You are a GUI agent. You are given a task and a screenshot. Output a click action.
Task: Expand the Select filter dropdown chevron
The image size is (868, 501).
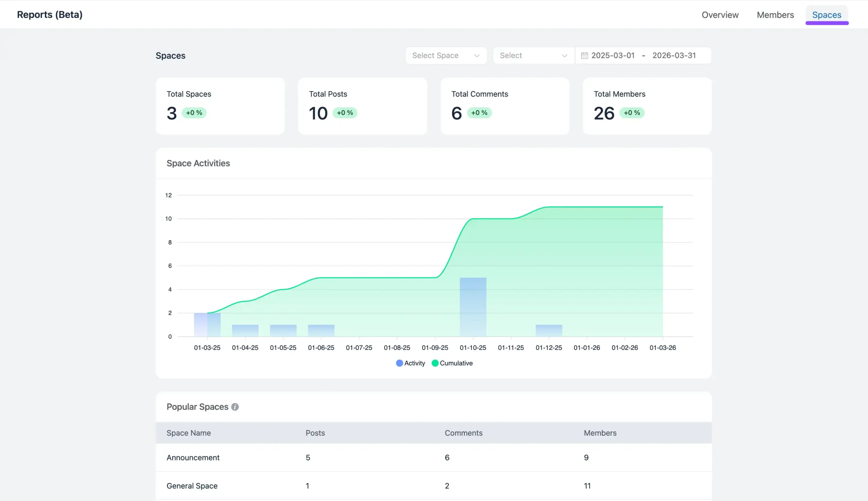point(564,56)
